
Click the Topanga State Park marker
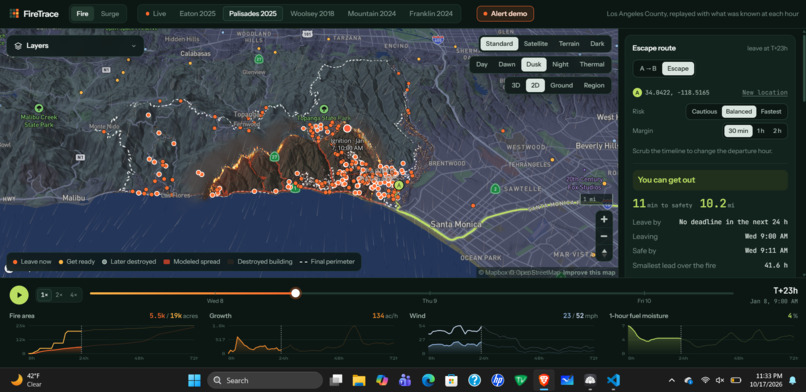pyautogui.click(x=324, y=109)
